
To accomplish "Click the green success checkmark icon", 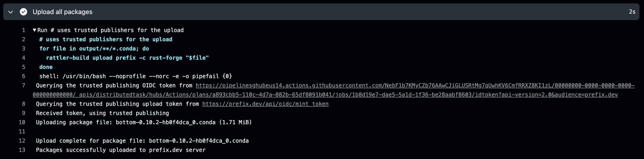I will coord(23,12).
